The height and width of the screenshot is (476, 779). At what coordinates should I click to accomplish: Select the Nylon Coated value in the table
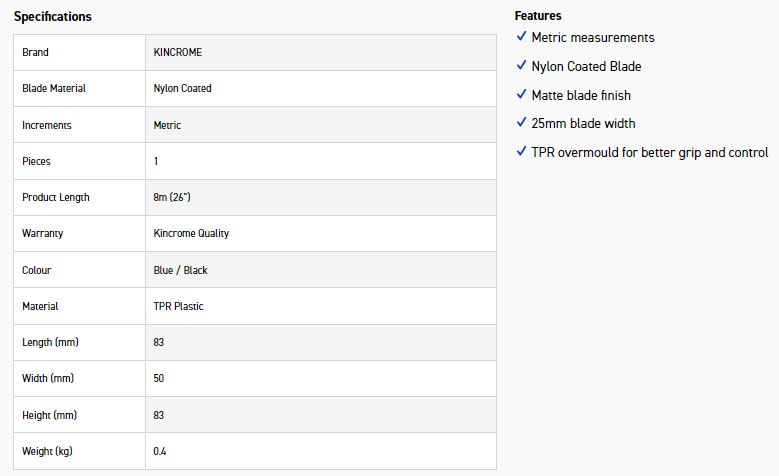[182, 89]
